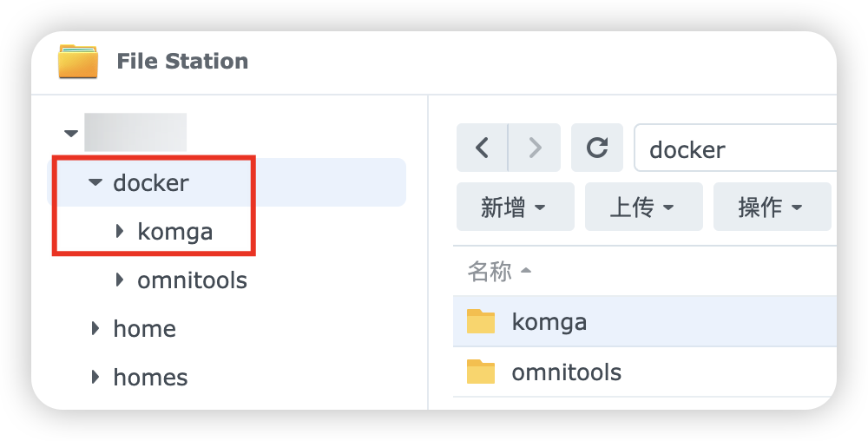The height and width of the screenshot is (441, 868).
Task: Collapse the root server tree node
Action: pyautogui.click(x=70, y=134)
